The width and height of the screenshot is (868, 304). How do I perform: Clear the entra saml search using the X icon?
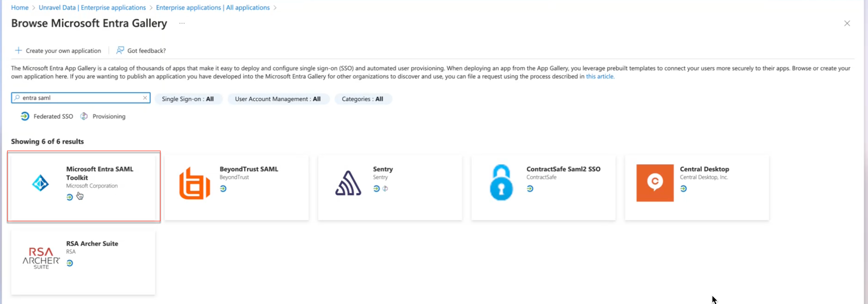145,98
